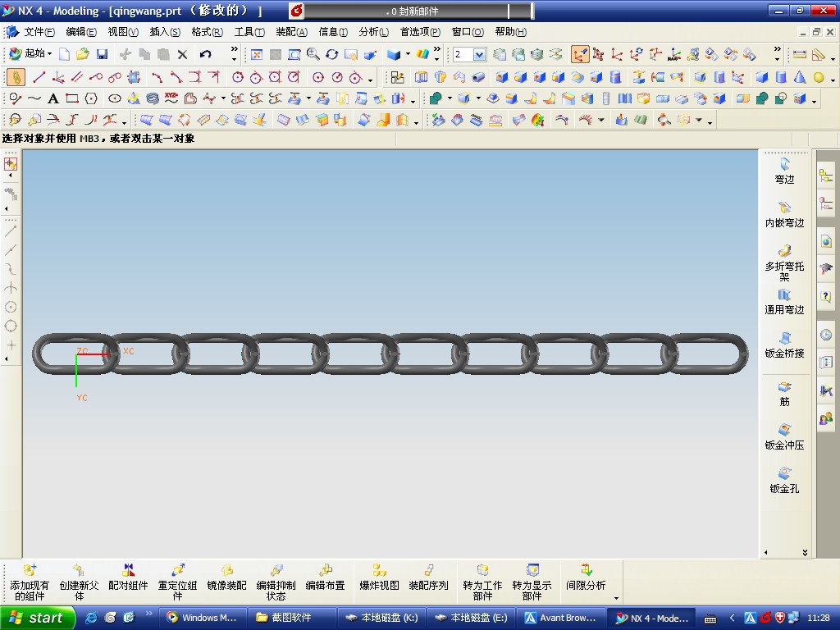The height and width of the screenshot is (630, 840).
Task: Click the Sketch icon on the curve toolbar
Action: [397, 78]
